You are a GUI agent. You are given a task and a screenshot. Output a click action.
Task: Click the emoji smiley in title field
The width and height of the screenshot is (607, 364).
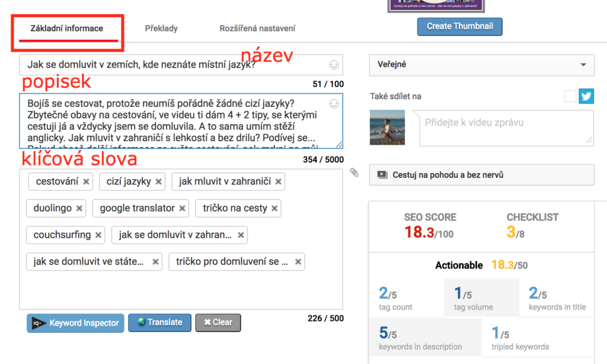334,65
